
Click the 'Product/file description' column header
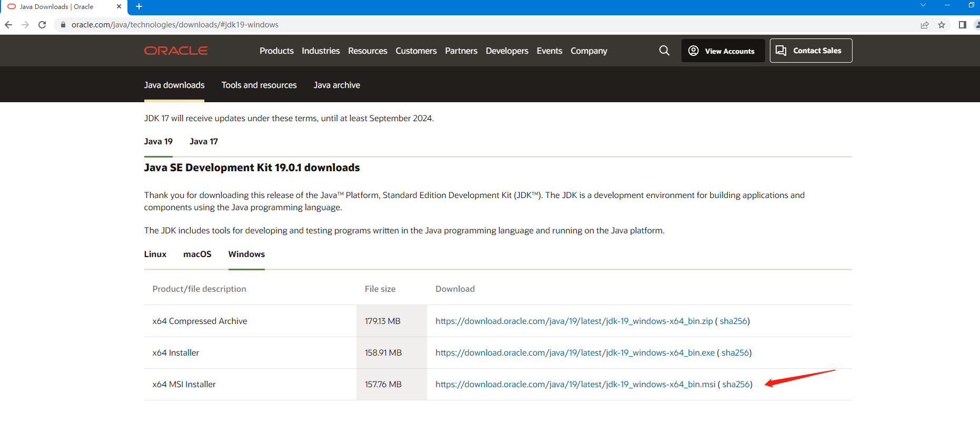point(199,289)
